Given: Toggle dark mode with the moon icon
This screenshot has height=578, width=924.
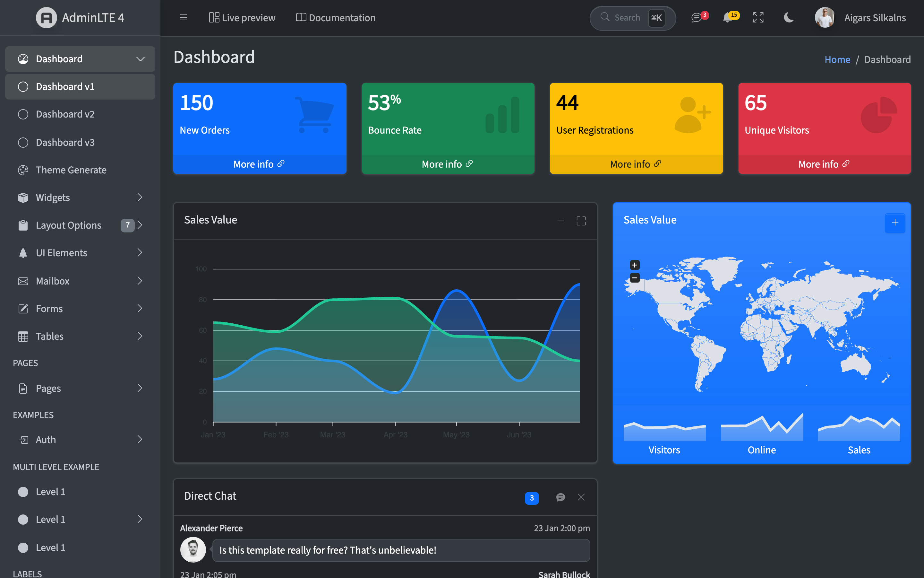Looking at the screenshot, I should pos(789,18).
